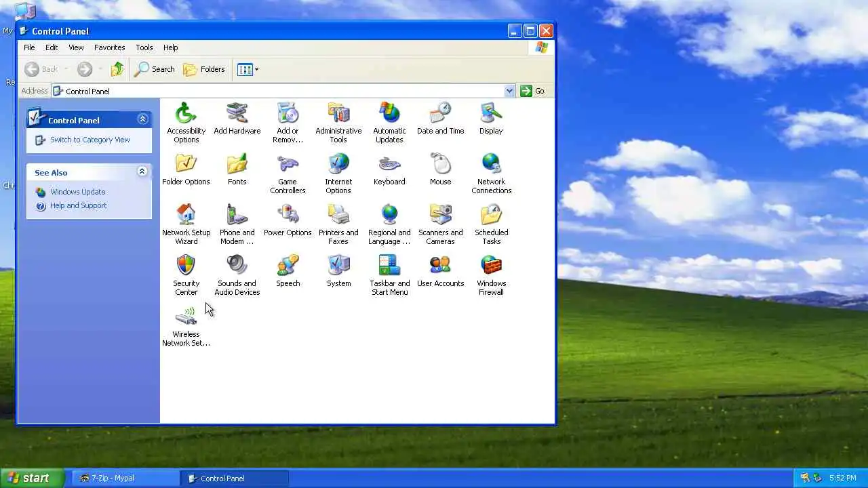Open the Speech applet
The image size is (868, 488).
pos(288,271)
